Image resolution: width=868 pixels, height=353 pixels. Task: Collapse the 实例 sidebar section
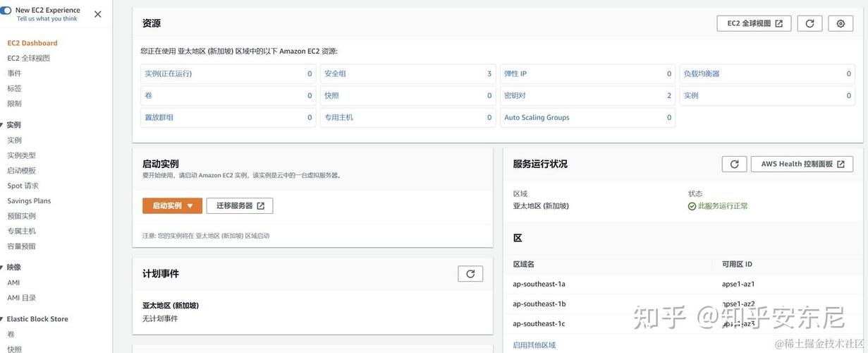[2, 125]
